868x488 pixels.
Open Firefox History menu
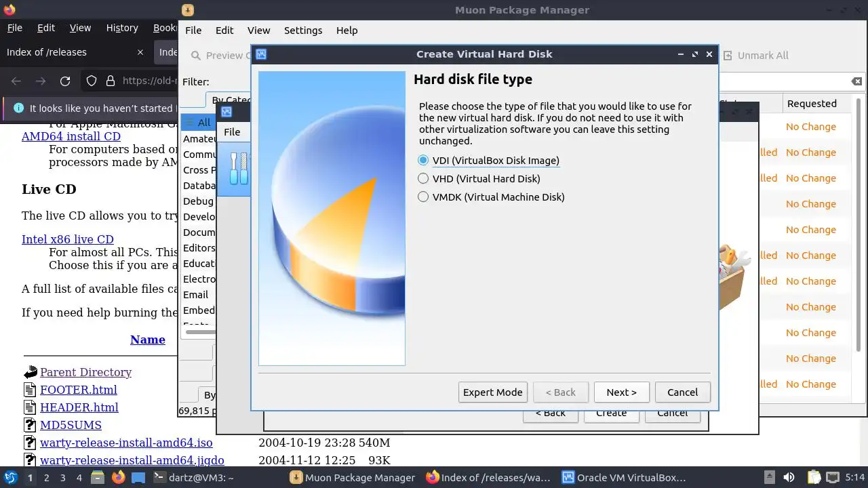pos(122,28)
